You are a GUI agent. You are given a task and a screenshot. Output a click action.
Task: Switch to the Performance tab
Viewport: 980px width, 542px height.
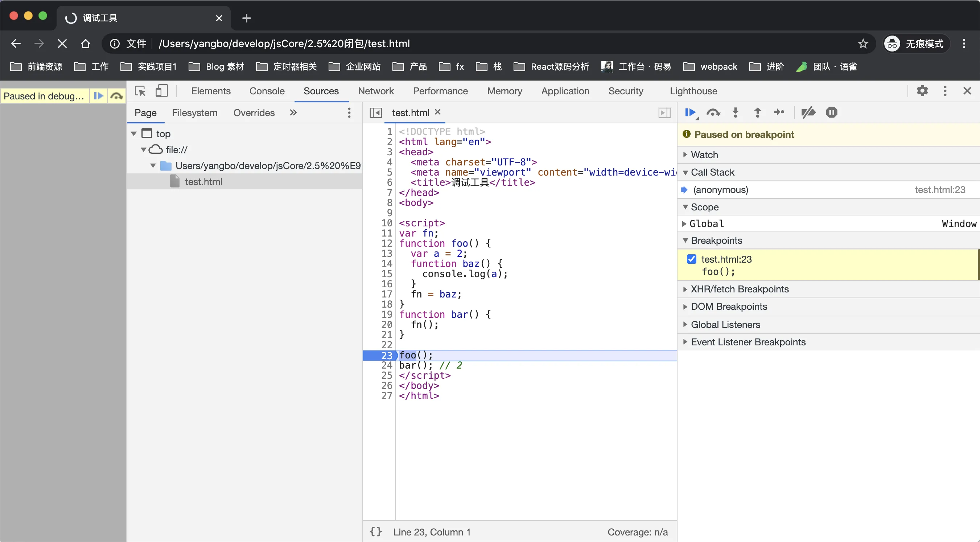point(440,91)
